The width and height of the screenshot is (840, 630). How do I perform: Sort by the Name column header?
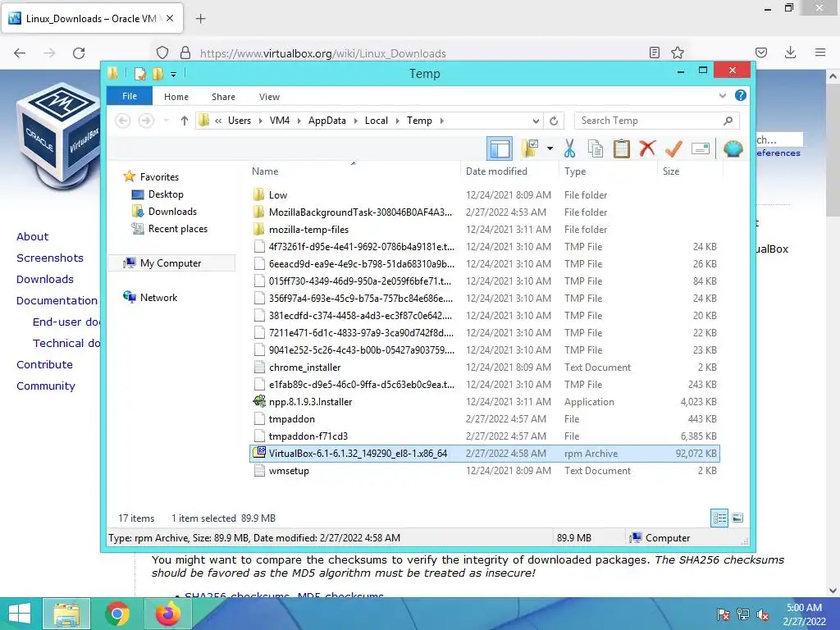pos(265,171)
